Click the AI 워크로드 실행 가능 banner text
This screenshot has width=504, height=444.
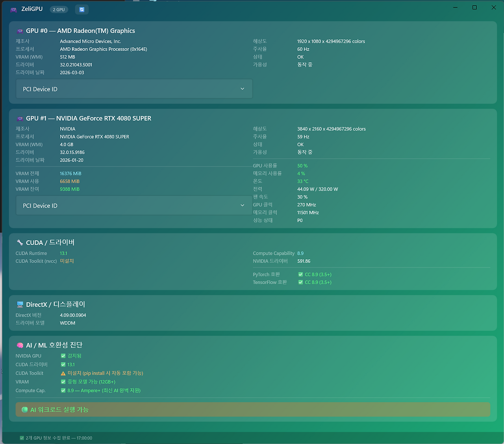59,410
